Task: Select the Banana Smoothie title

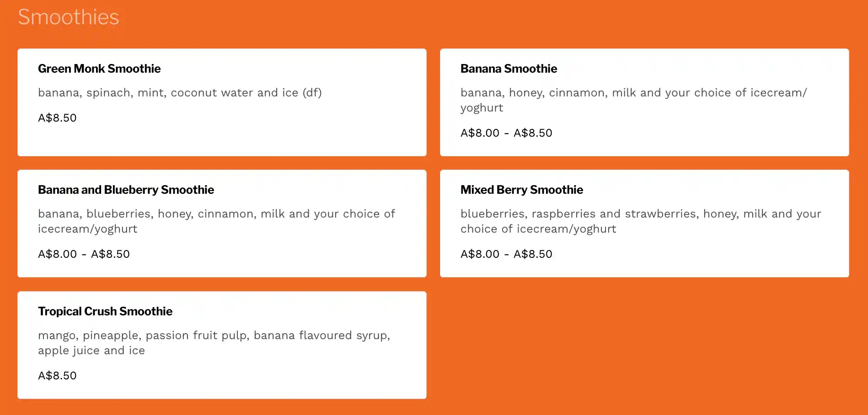Action: pos(509,69)
